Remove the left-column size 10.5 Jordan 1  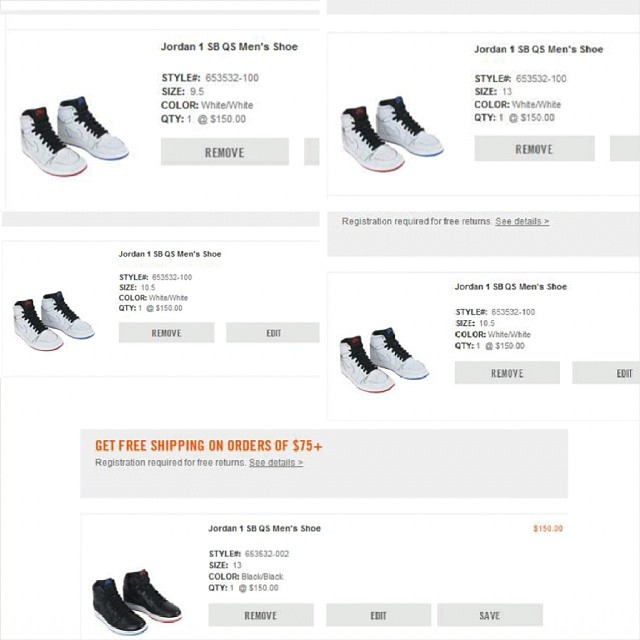(167, 333)
